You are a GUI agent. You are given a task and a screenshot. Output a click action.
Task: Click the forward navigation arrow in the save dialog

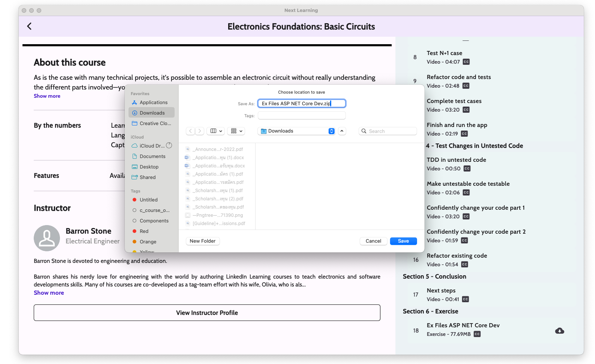(x=200, y=131)
